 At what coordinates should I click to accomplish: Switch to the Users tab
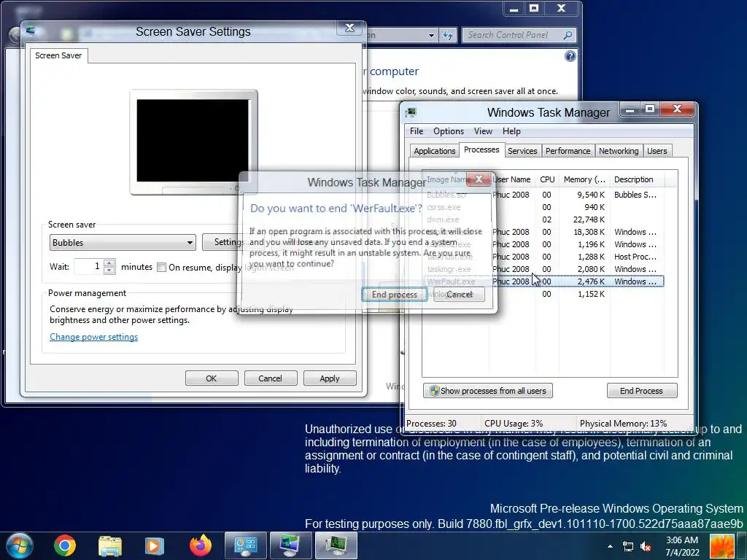coord(657,151)
